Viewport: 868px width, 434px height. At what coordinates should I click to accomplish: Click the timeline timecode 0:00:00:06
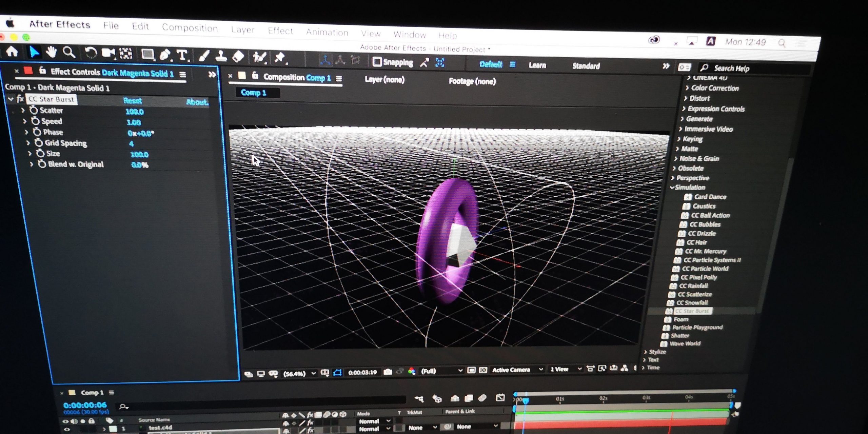point(85,405)
